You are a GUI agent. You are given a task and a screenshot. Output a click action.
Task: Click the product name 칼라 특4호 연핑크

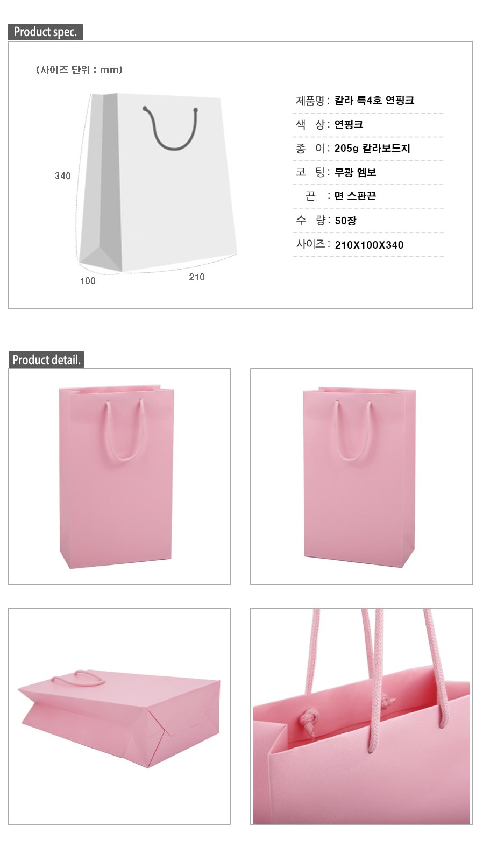tap(374, 100)
